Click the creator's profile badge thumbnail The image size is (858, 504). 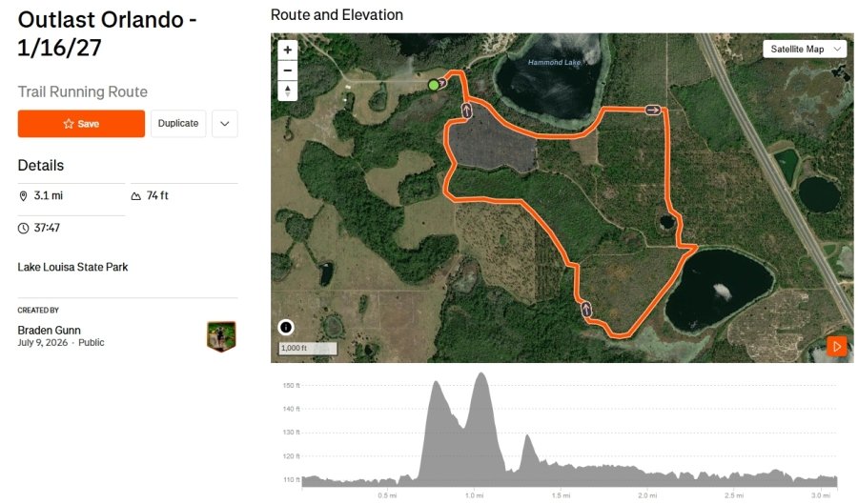221,336
